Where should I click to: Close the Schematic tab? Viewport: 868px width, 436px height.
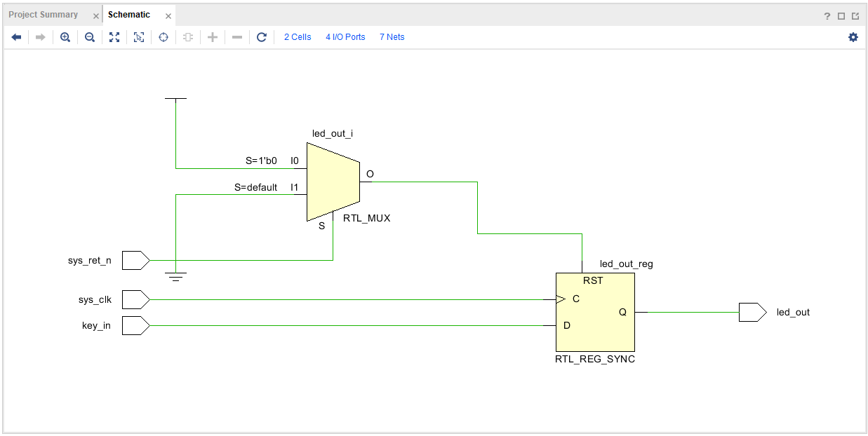[168, 15]
